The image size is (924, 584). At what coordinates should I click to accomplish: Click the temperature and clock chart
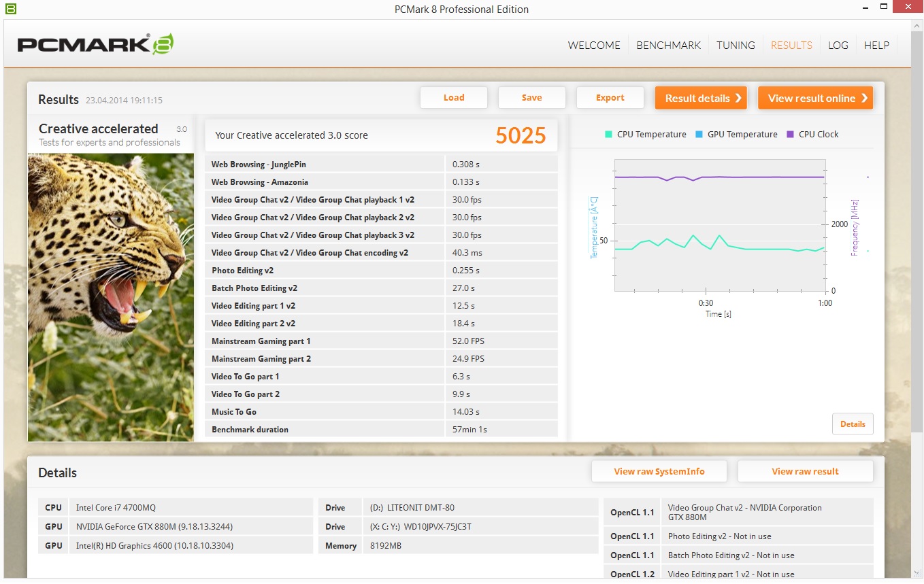[x=720, y=225]
